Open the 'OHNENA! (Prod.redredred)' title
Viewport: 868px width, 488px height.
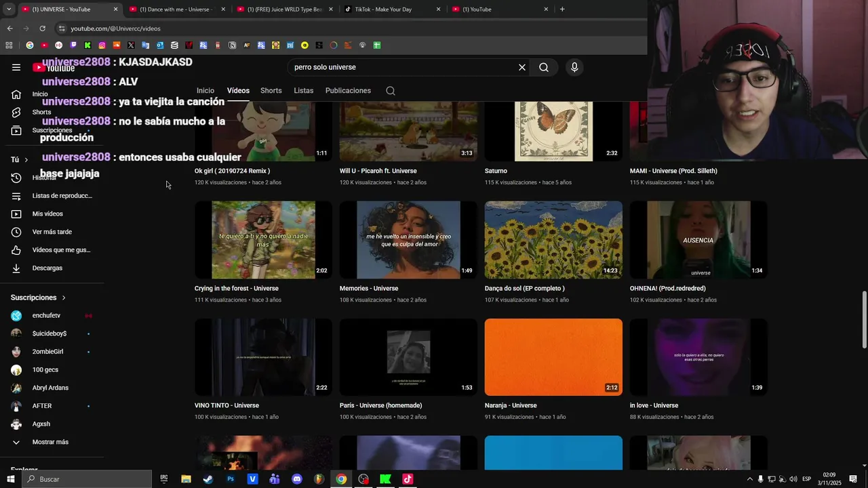pos(667,289)
